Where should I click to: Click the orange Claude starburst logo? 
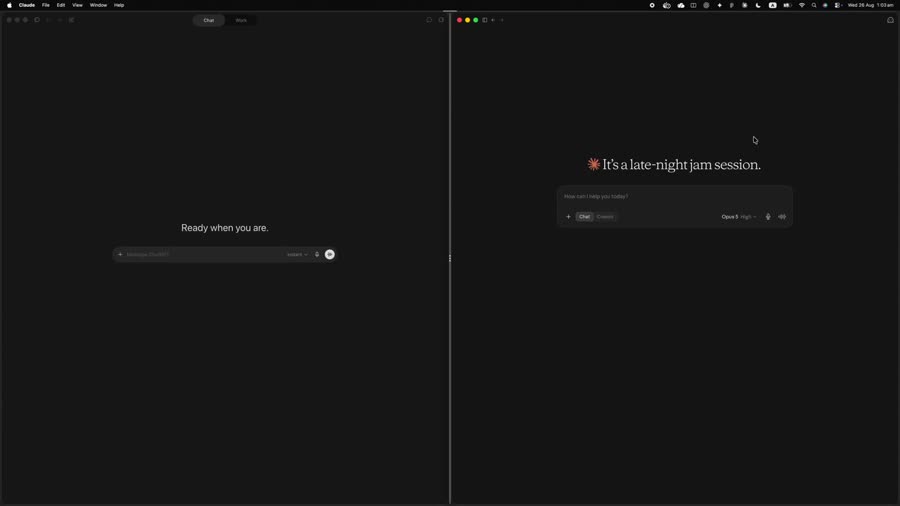coord(593,165)
